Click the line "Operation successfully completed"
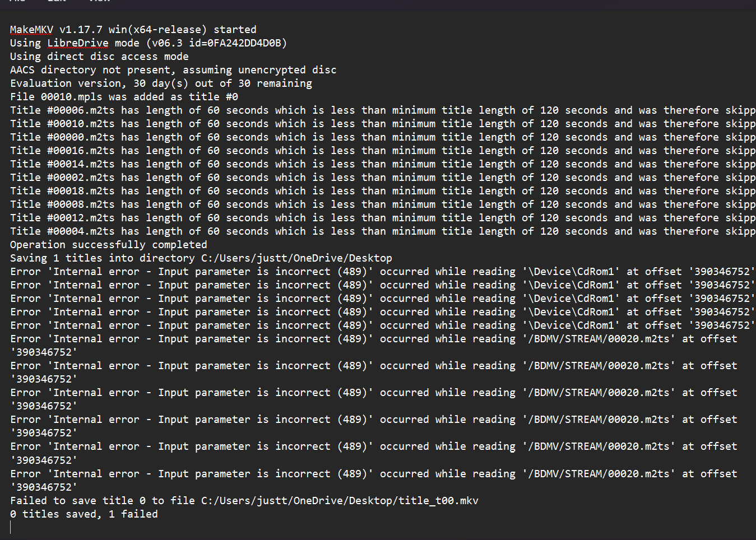Image resolution: width=756 pixels, height=540 pixels. click(108, 245)
